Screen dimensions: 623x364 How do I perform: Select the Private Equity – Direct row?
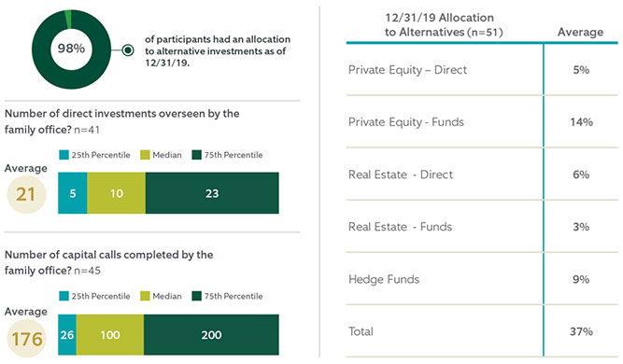(x=482, y=70)
